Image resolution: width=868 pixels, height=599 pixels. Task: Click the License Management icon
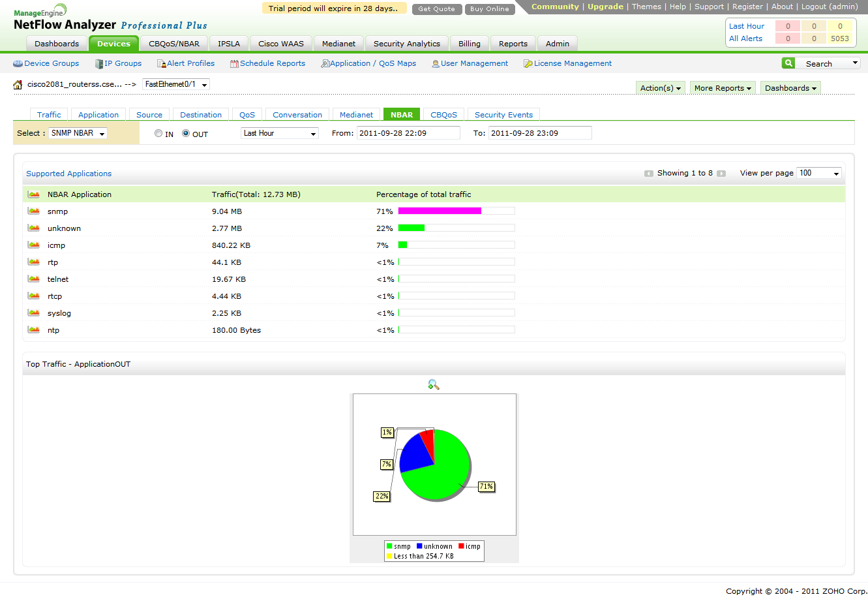[x=528, y=64]
